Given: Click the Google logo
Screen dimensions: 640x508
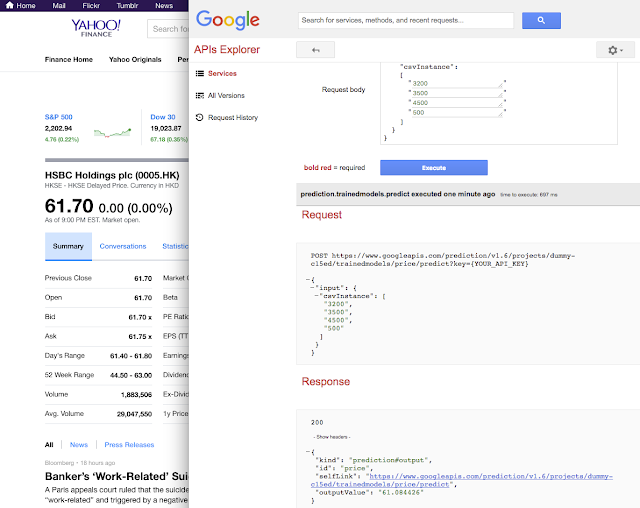Looking at the screenshot, I should [228, 20].
